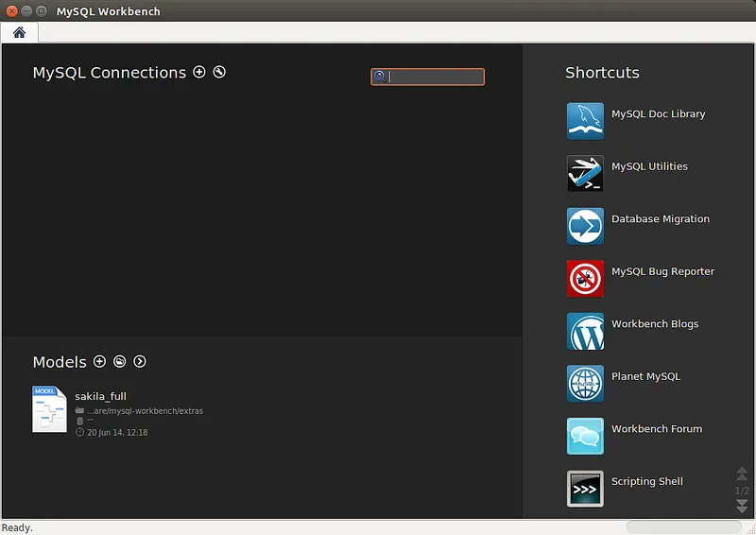Open the MySQL Doc Library icon
756x535 pixels.
pos(585,121)
